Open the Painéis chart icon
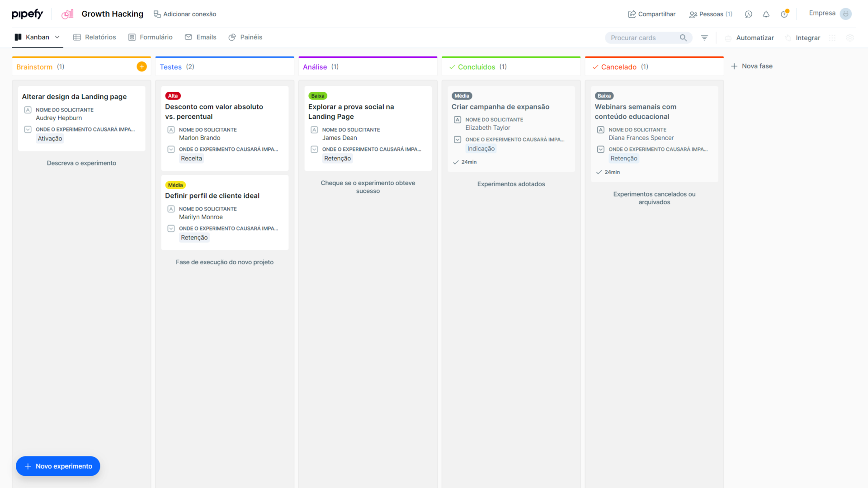The image size is (868, 488). [233, 37]
